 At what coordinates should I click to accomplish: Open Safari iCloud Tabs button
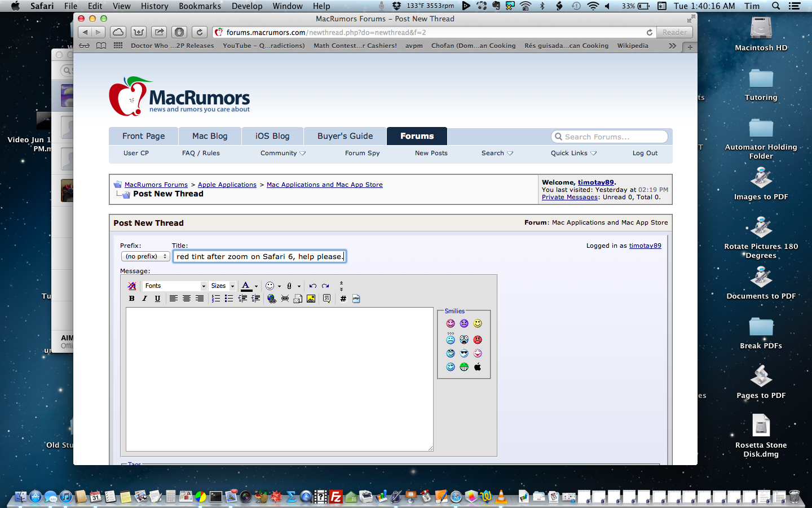point(118,32)
